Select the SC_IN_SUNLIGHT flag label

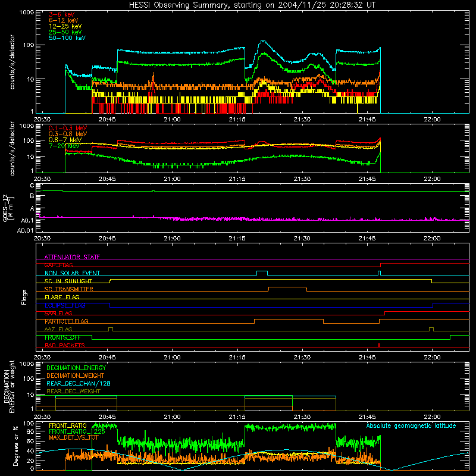pyautogui.click(x=68, y=281)
